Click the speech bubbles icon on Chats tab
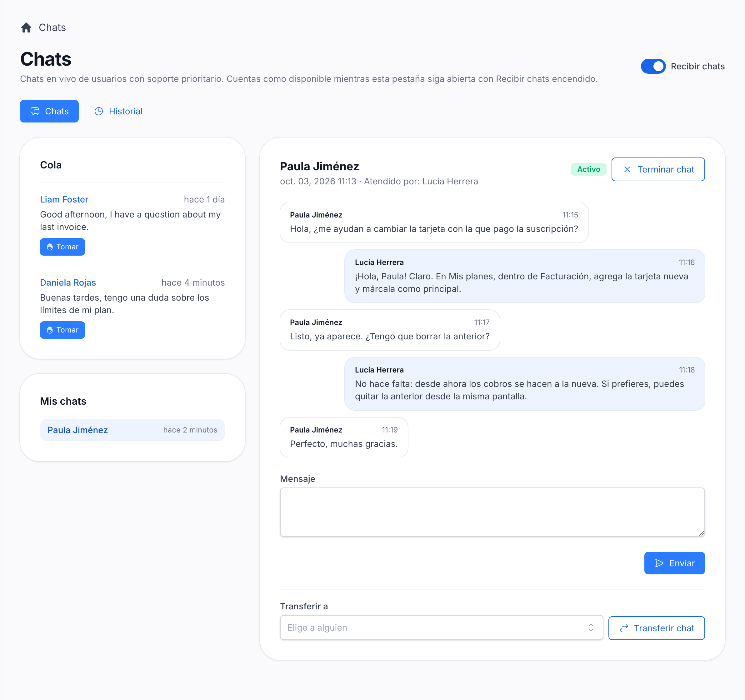Screen dimensions: 745x700 (x=35, y=111)
